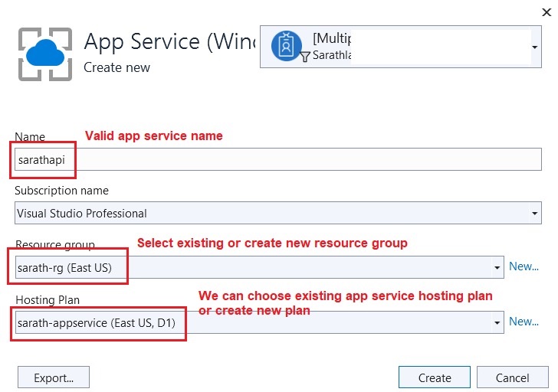Click the Subscription name label
The width and height of the screenshot is (558, 392).
coord(61,191)
